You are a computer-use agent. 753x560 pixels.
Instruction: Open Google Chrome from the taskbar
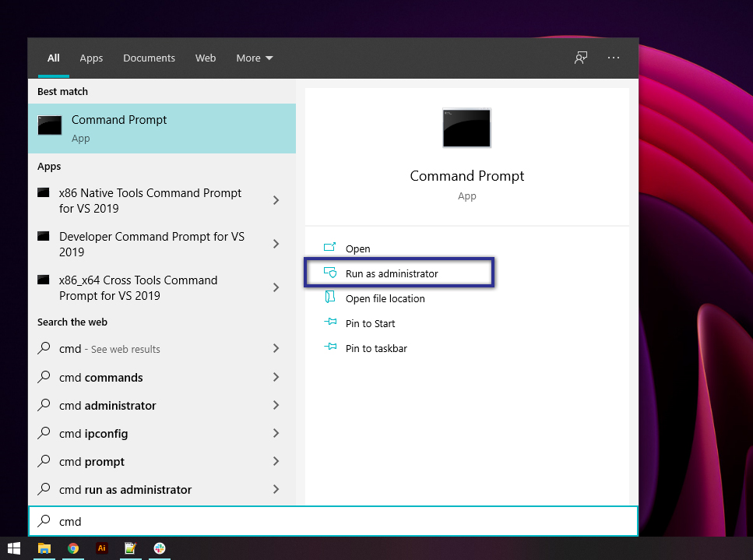(73, 549)
